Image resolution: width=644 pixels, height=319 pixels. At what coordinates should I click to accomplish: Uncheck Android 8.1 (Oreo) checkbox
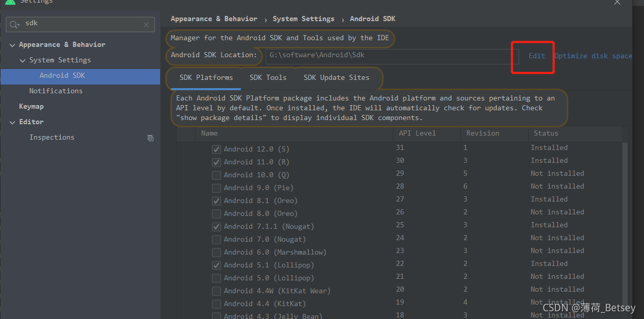[x=216, y=201]
